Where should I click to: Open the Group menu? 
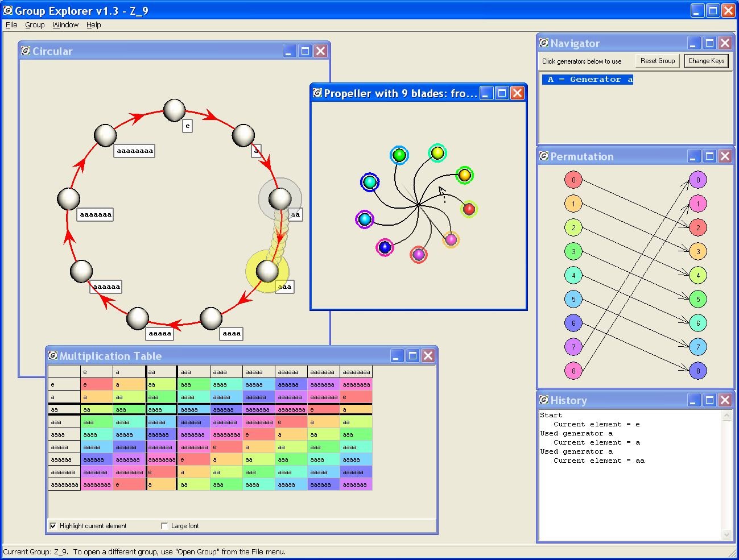35,24
